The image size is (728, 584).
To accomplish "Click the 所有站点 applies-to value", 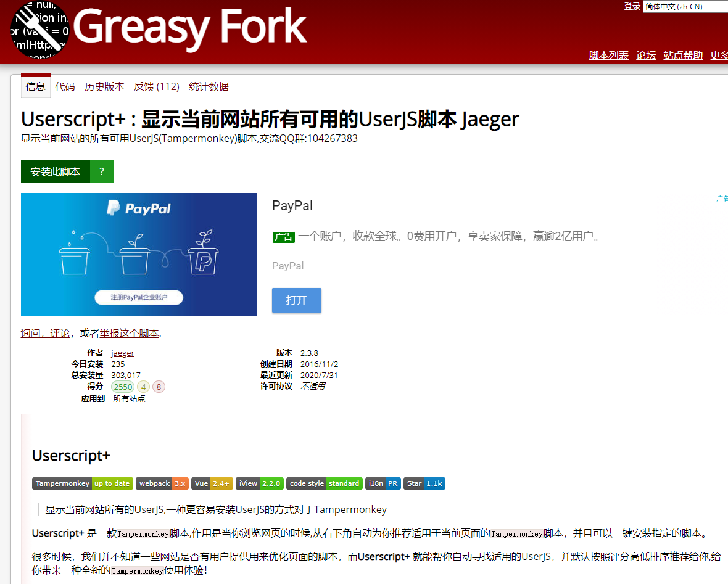I will click(x=129, y=399).
